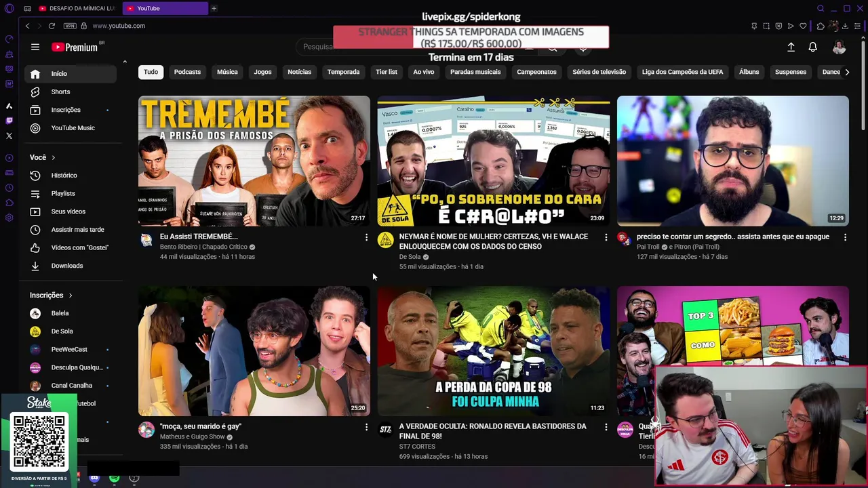Open the YouTube hamburger guide menu
Viewport: 868px width, 488px height.
pyautogui.click(x=35, y=47)
